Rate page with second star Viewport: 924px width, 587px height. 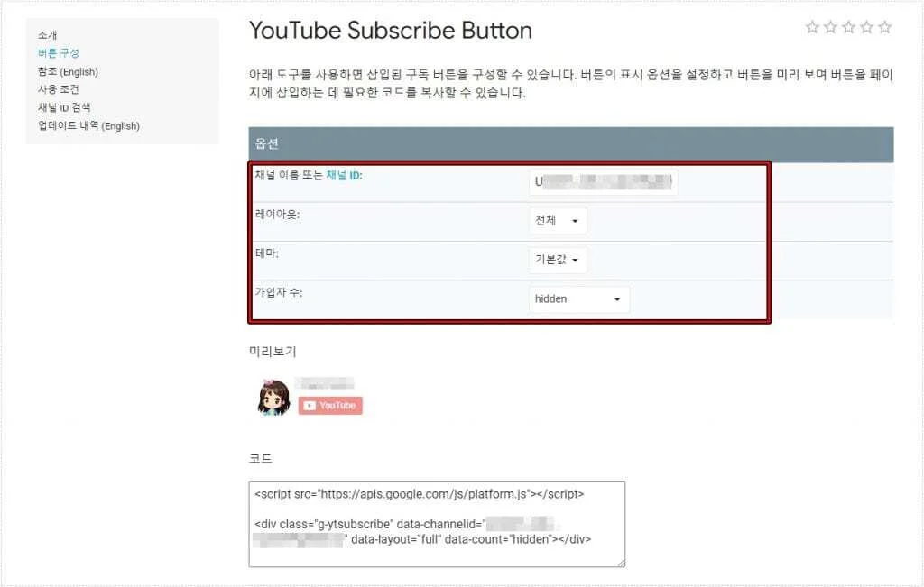coord(830,27)
